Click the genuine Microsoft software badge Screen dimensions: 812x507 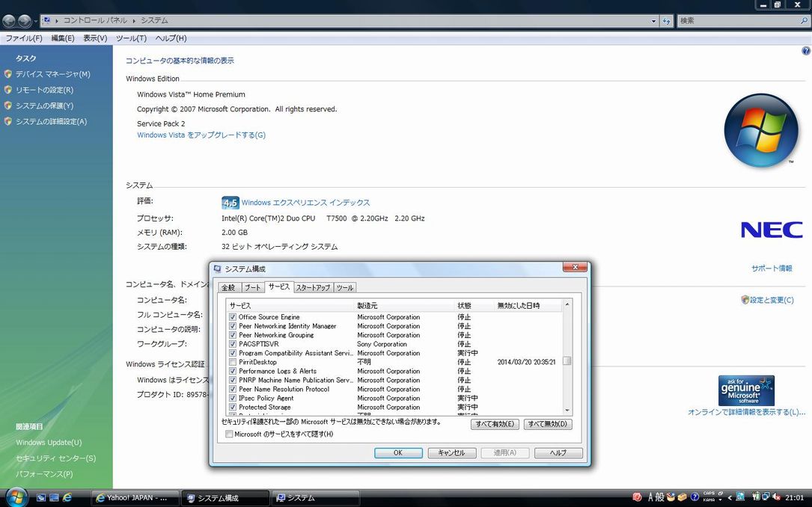pos(746,390)
